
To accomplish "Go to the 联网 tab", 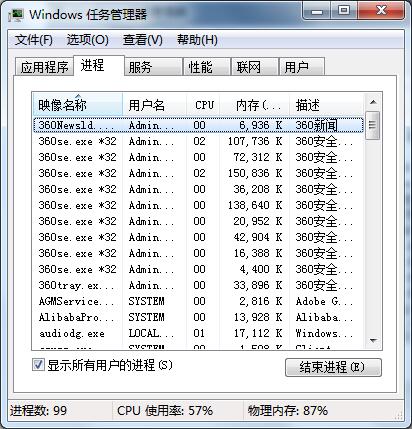I will (x=255, y=67).
